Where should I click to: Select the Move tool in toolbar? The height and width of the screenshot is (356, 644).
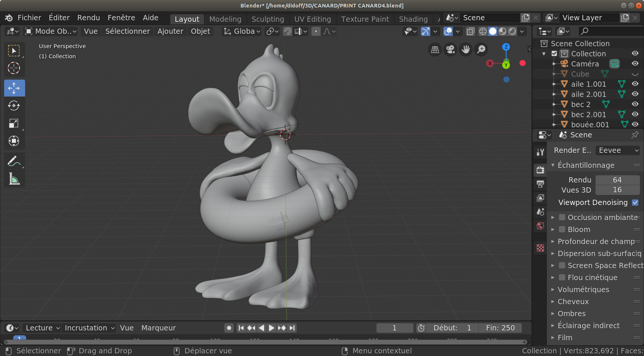[14, 88]
